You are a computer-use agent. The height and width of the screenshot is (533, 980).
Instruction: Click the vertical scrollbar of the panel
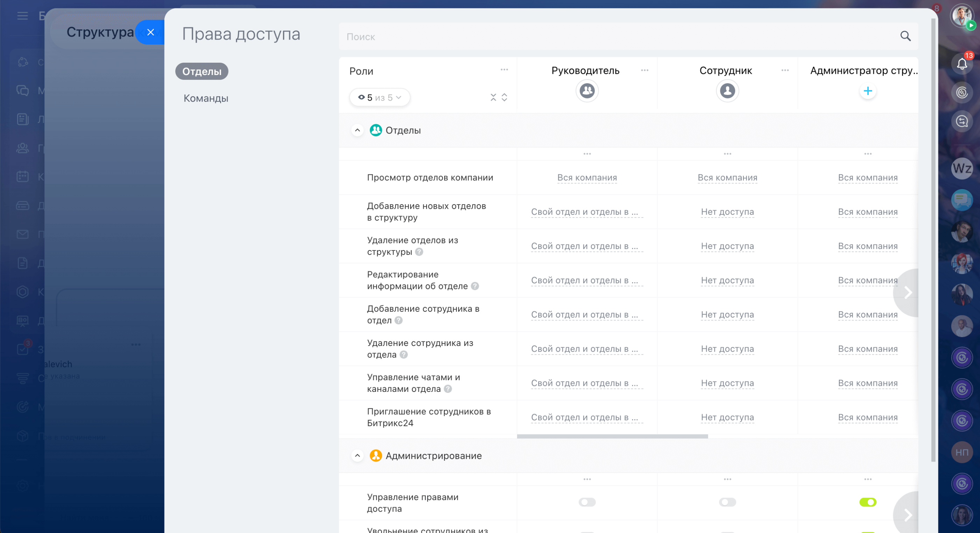point(933,240)
